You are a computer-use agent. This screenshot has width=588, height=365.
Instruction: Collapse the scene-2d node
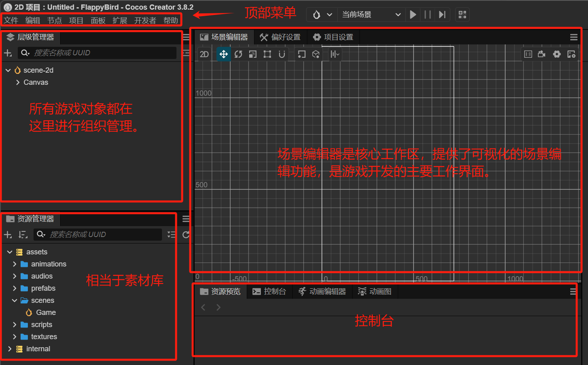coord(8,70)
